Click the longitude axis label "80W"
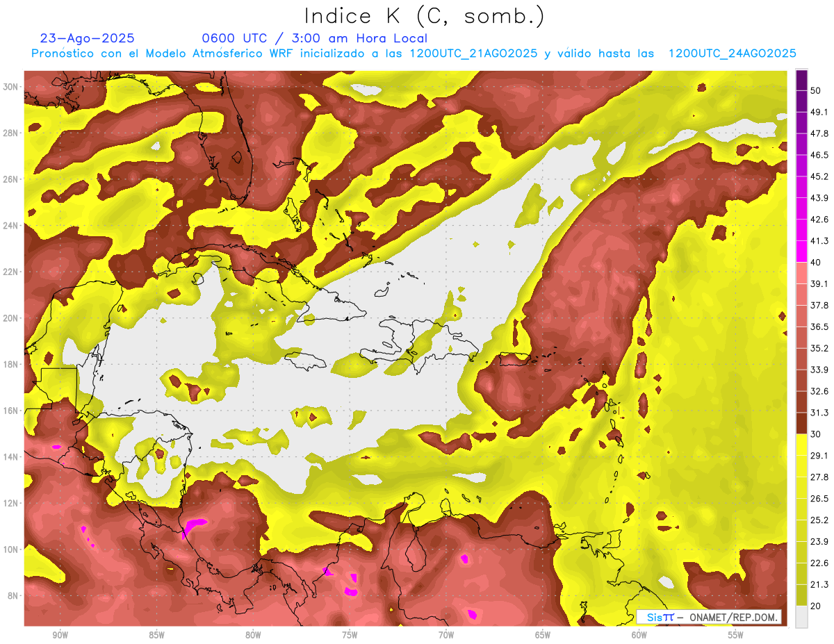834x644 pixels. (x=253, y=635)
